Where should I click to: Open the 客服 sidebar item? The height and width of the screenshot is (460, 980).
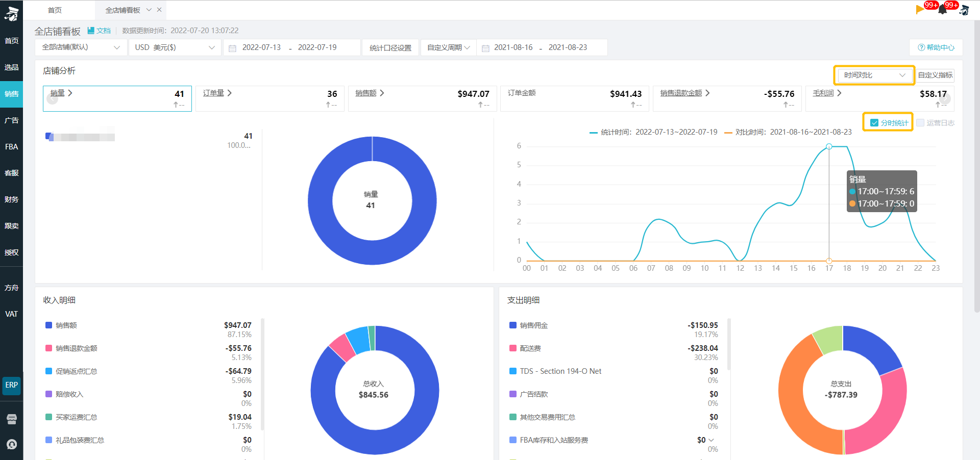11,173
